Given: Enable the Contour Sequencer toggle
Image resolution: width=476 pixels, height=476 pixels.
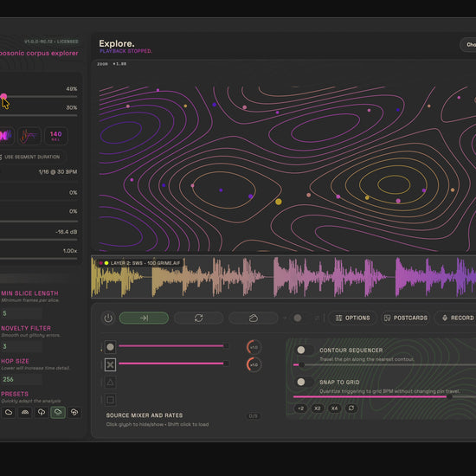Looking at the screenshot, I should 305,350.
